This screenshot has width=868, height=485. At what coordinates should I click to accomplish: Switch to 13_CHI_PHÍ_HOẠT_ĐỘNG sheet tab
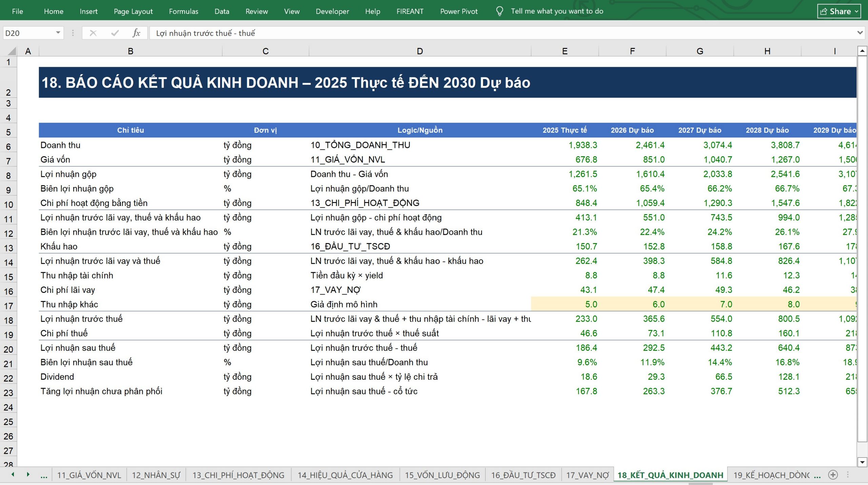(x=238, y=475)
